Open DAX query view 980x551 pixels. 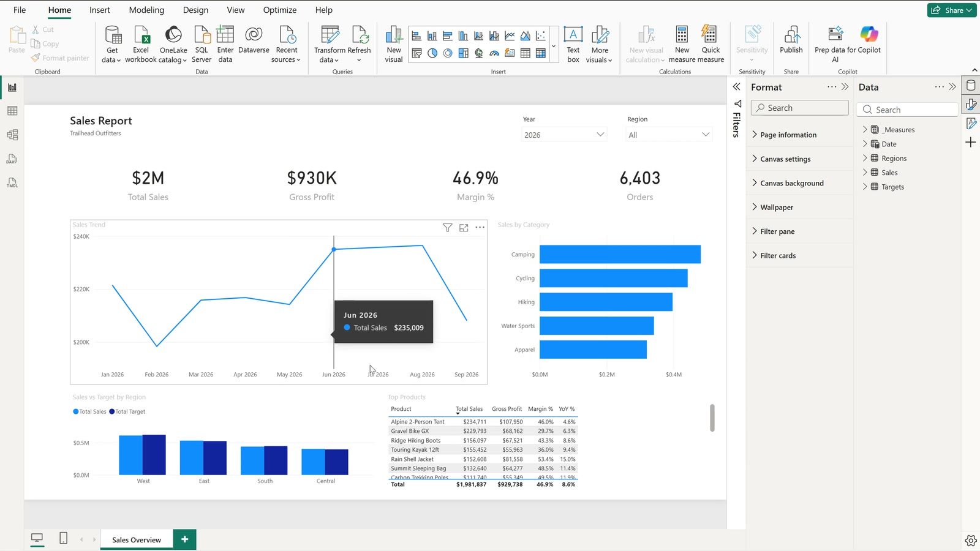click(12, 159)
